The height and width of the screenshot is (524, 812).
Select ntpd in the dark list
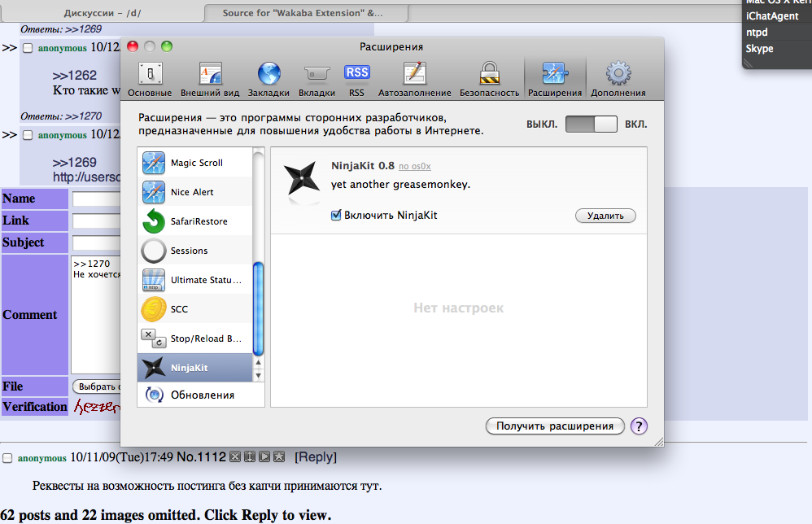coord(757,32)
